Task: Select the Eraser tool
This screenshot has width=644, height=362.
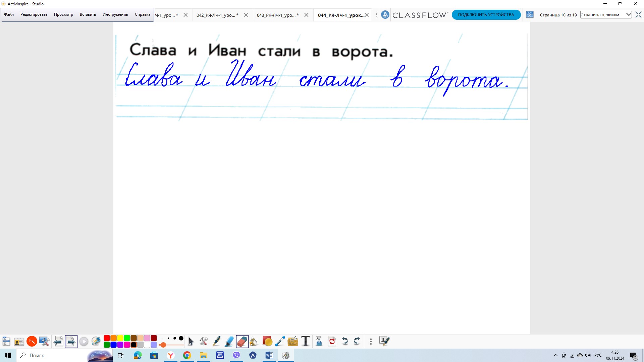Action: pos(242,342)
